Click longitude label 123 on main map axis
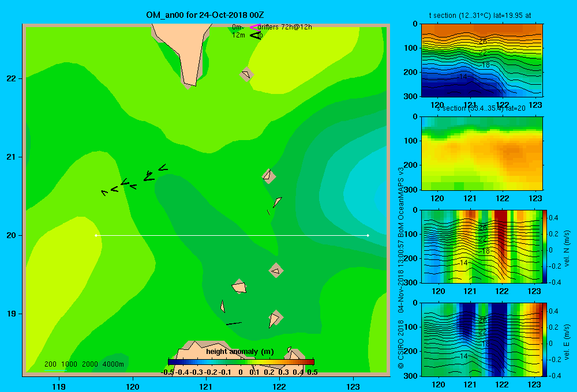This screenshot has width=577, height=392. [353, 387]
